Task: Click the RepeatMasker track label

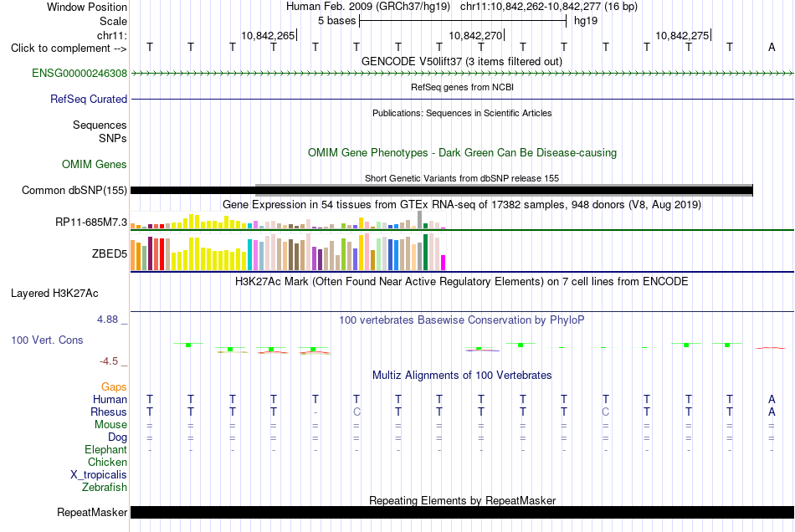Action: click(92, 513)
